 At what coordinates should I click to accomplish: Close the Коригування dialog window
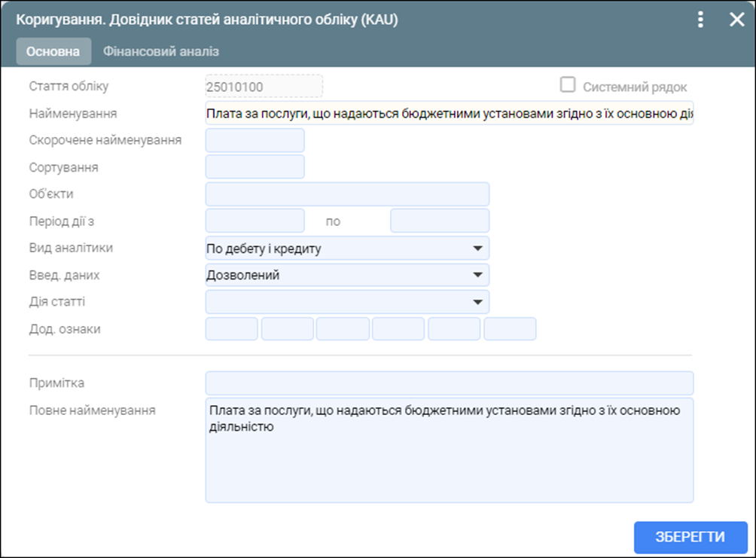[x=737, y=19]
